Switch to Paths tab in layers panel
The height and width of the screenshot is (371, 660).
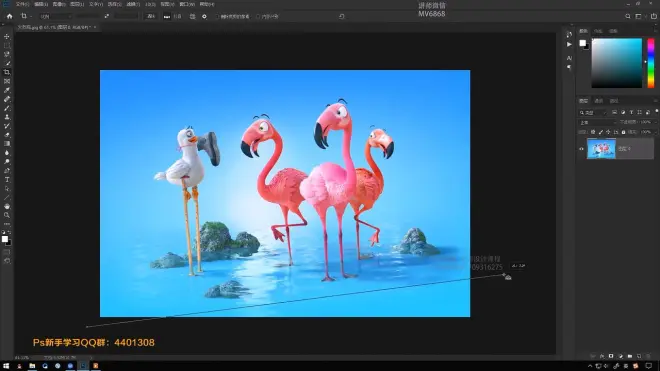(614, 101)
